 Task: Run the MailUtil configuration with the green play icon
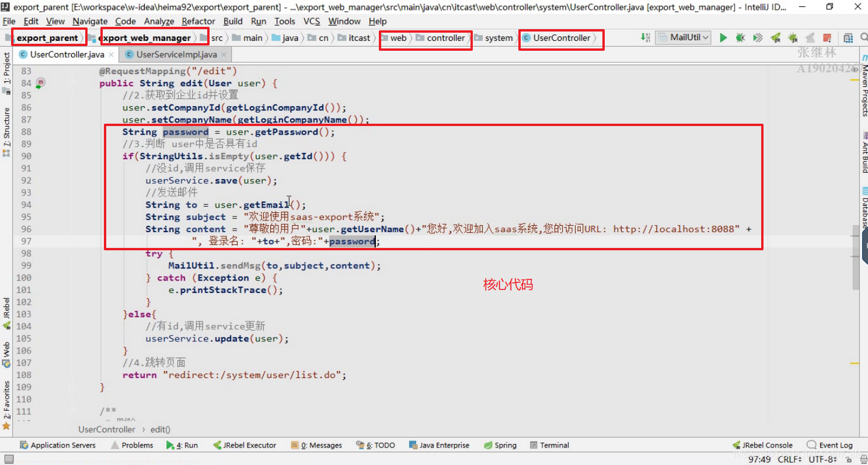(723, 38)
